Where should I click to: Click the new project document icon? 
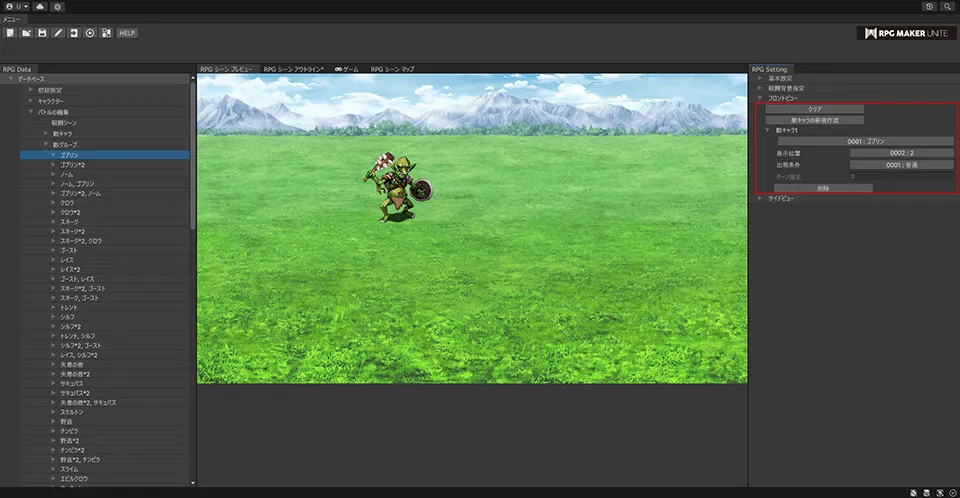pos(9,33)
